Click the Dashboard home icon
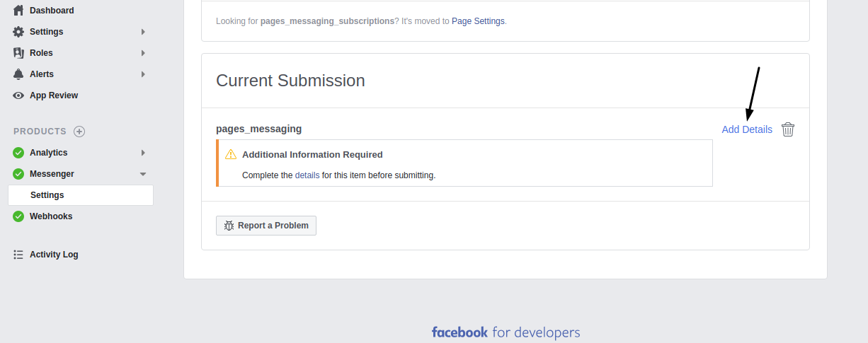Image resolution: width=868 pixels, height=343 pixels. pos(18,11)
